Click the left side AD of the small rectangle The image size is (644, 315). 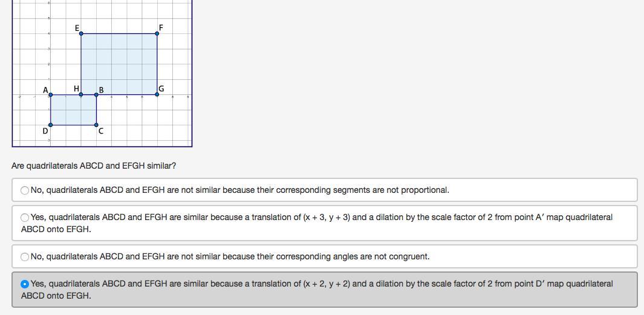51,110
